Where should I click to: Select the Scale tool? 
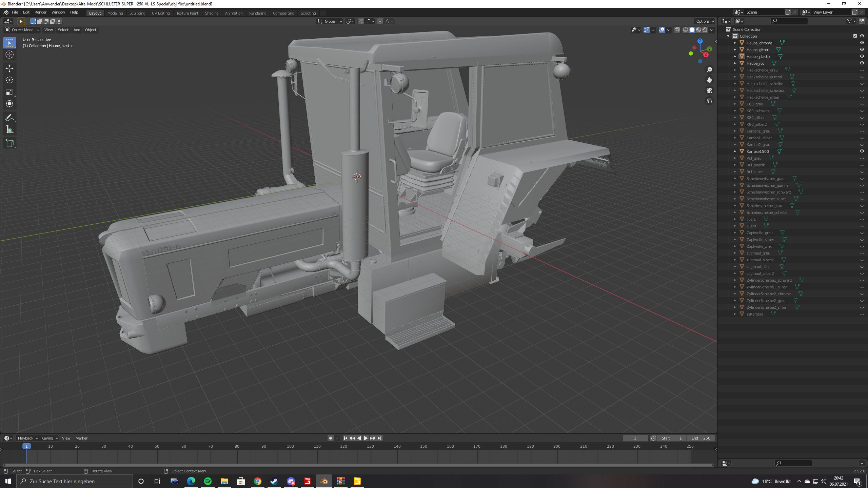(x=9, y=92)
